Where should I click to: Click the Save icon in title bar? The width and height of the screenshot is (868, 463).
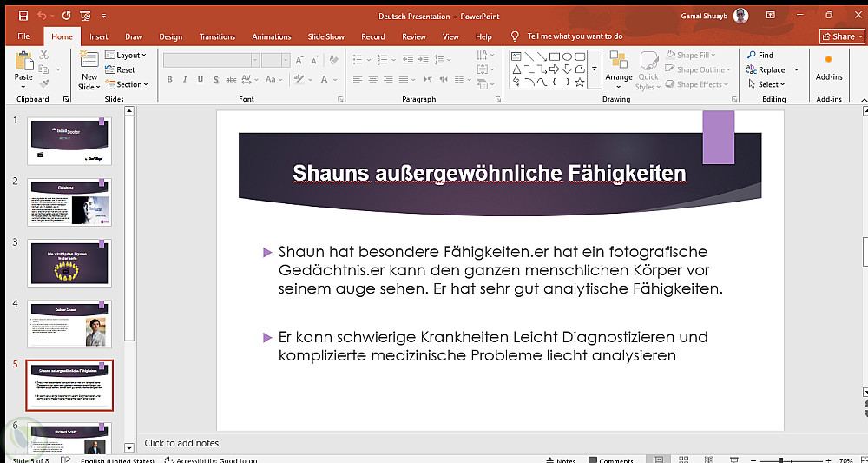coord(23,16)
